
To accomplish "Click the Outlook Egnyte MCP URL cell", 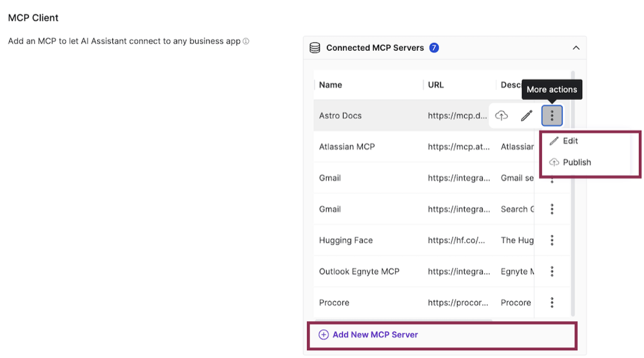I will (x=458, y=272).
